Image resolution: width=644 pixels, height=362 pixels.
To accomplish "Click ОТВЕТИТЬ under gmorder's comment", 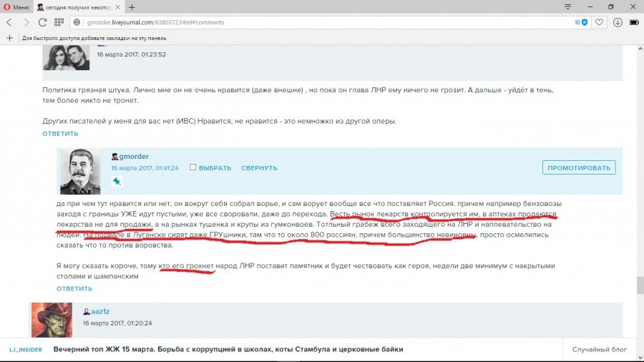I will [74, 288].
